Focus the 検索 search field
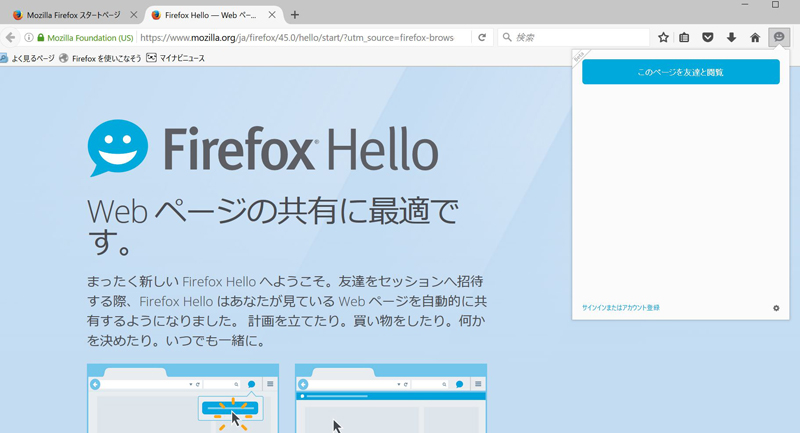Image resolution: width=800 pixels, height=433 pixels. point(573,37)
